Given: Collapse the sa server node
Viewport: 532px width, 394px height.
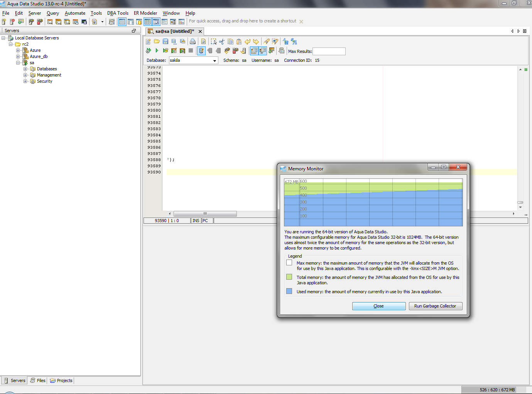Looking at the screenshot, I should click(18, 63).
